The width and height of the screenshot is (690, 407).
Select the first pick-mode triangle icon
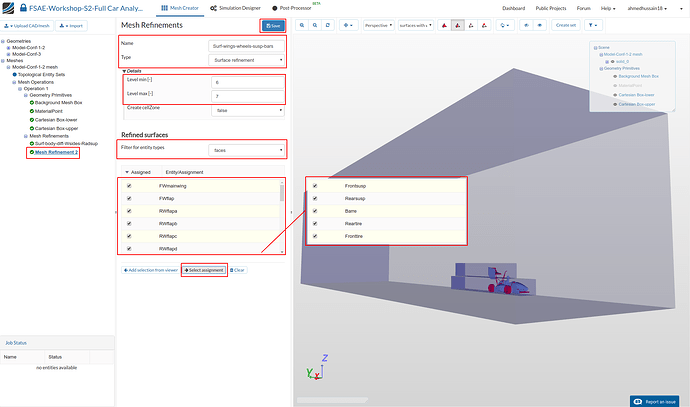tap(444, 26)
